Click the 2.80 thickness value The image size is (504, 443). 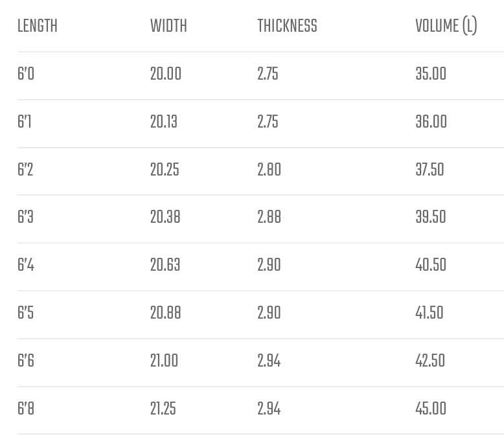269,170
